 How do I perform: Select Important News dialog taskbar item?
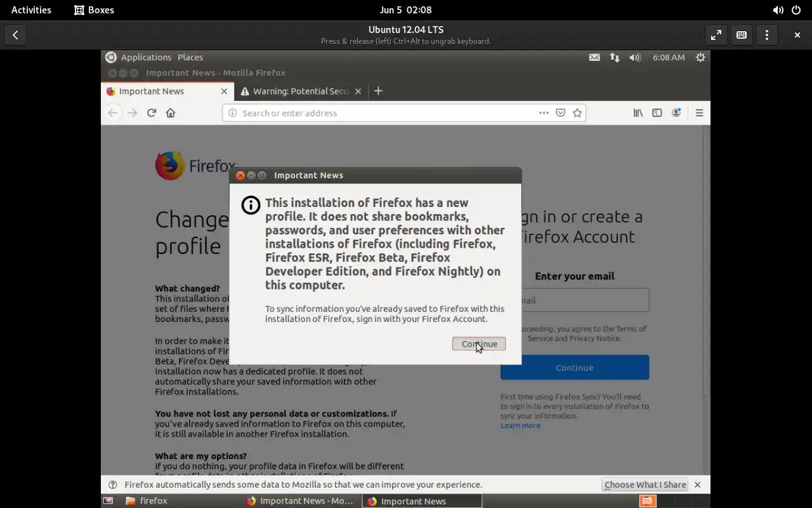pyautogui.click(x=422, y=501)
